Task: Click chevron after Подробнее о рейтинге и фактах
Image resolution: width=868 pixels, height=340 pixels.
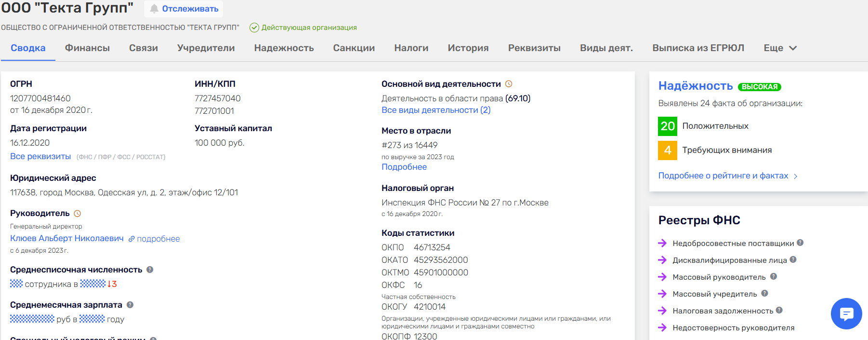Action: pos(796,177)
